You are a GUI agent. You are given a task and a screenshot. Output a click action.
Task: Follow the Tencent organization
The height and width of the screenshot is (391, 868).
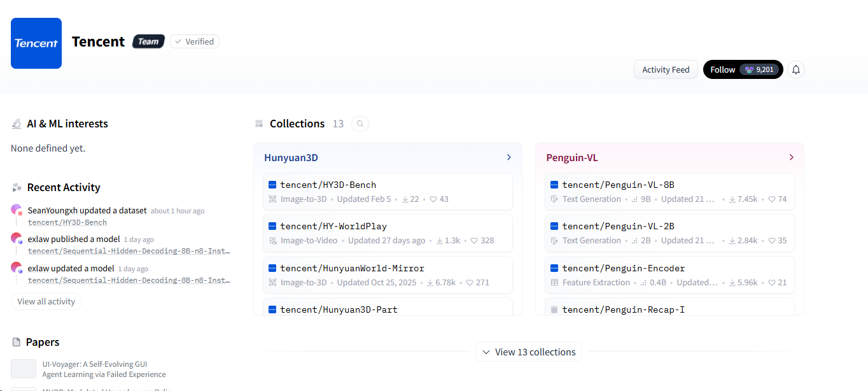743,69
